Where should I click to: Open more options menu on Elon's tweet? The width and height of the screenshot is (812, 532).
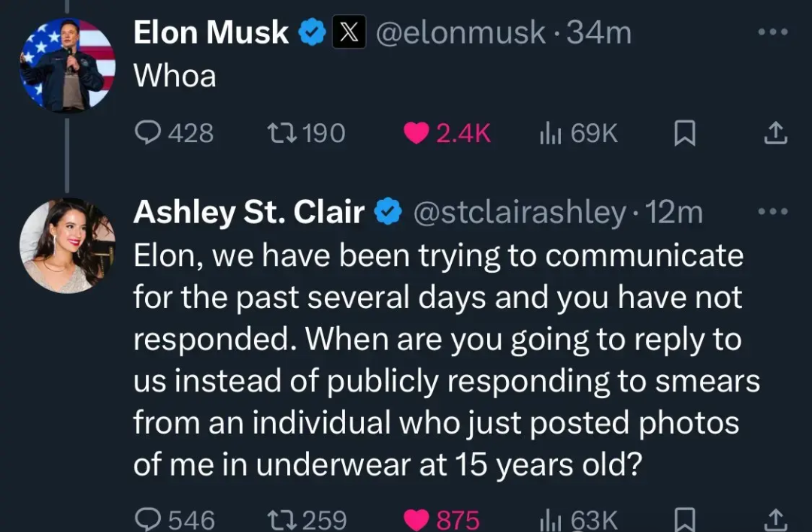click(773, 32)
